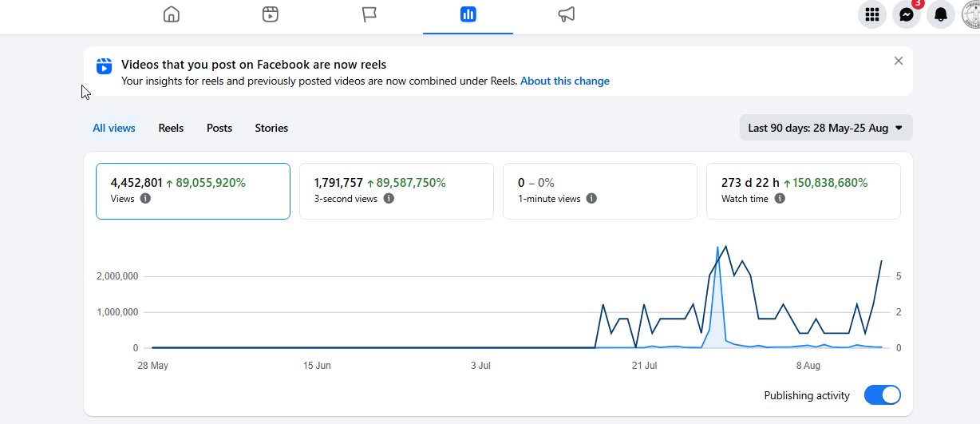Click the 89,055,920% increase value
This screenshot has width=980, height=424.
[211, 183]
